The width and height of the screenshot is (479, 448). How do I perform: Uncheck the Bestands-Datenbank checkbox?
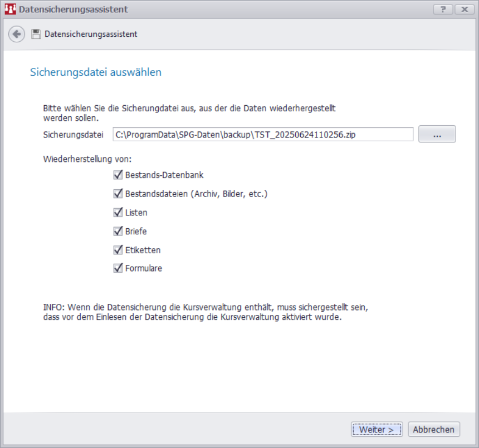118,175
